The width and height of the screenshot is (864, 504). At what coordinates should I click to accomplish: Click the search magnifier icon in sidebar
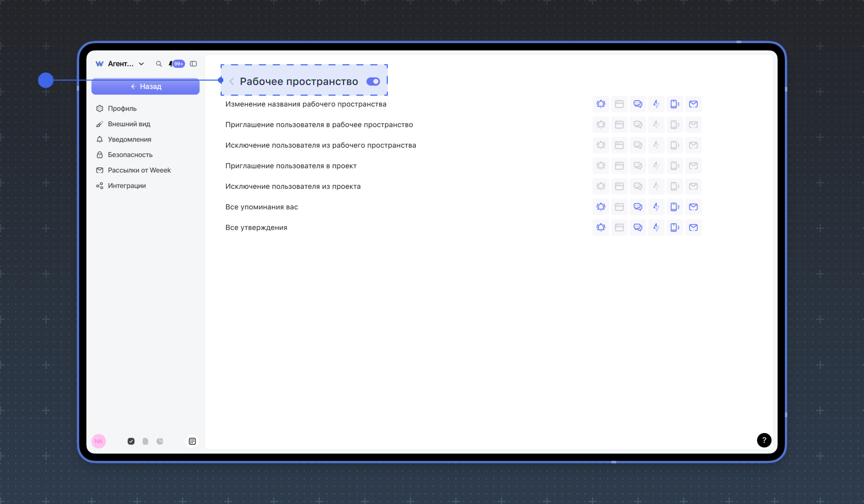click(159, 64)
